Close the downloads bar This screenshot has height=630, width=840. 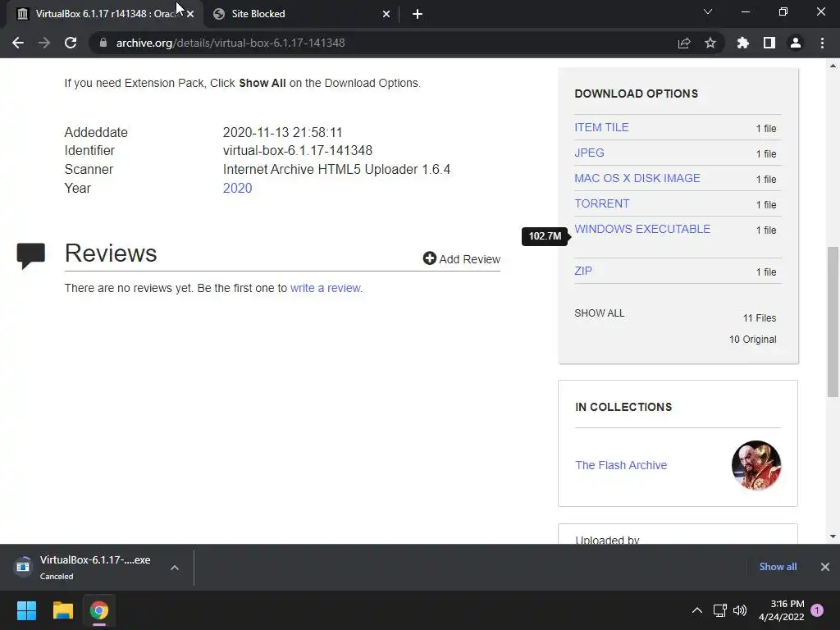coord(825,567)
